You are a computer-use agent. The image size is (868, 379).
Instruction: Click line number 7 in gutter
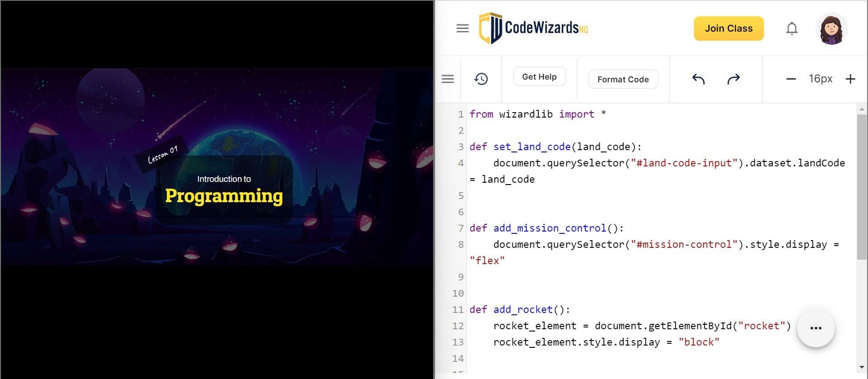coord(460,228)
